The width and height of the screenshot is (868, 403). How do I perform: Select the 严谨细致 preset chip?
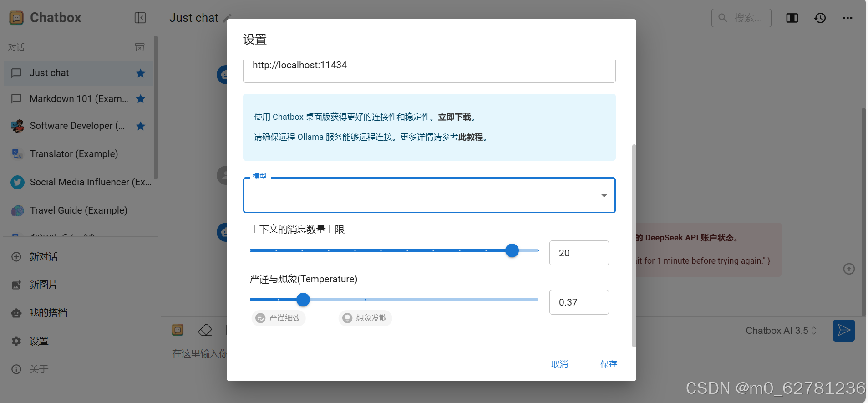point(279,318)
